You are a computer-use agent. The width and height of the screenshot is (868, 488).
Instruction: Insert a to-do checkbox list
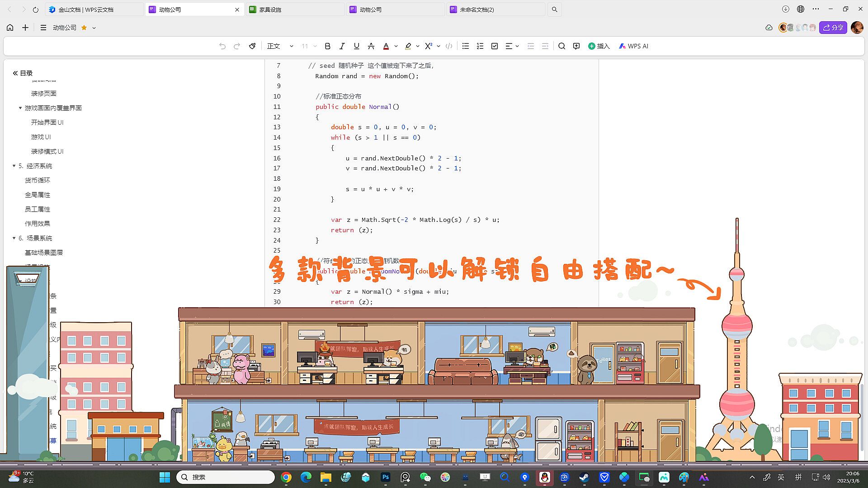pos(495,46)
